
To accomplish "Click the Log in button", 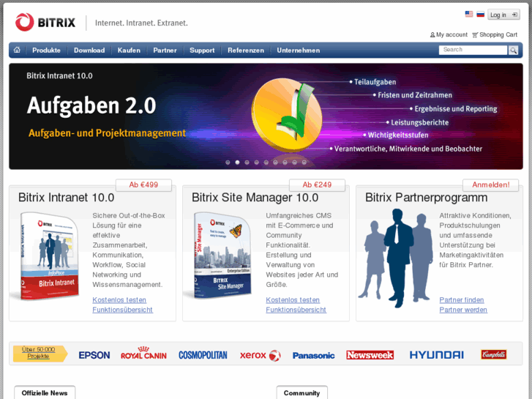I will [503, 15].
